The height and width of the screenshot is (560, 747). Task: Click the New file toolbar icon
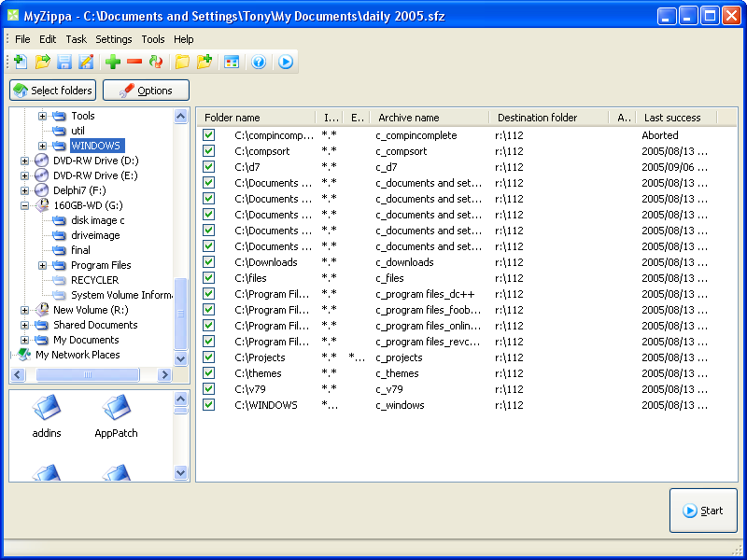point(21,62)
